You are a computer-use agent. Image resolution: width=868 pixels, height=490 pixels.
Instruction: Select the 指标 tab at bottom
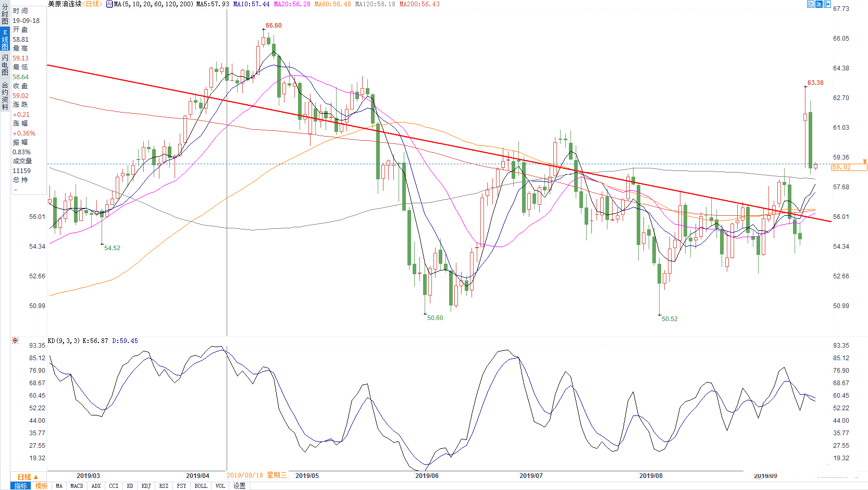click(x=21, y=486)
